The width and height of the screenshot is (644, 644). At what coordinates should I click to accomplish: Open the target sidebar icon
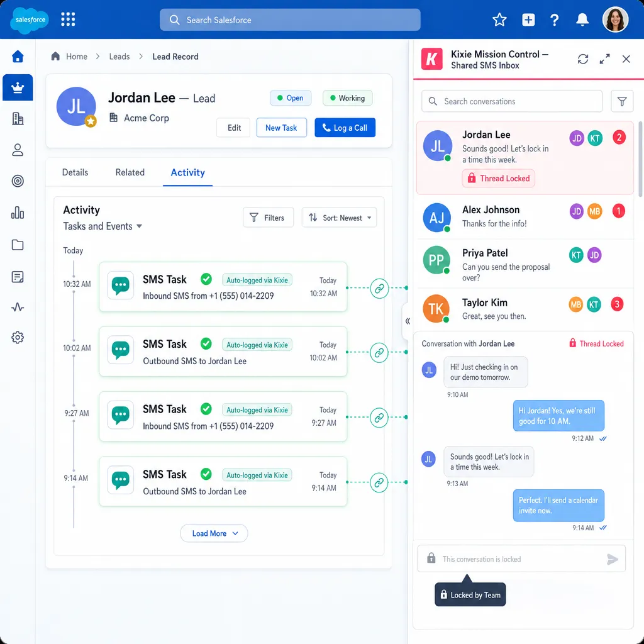point(18,180)
